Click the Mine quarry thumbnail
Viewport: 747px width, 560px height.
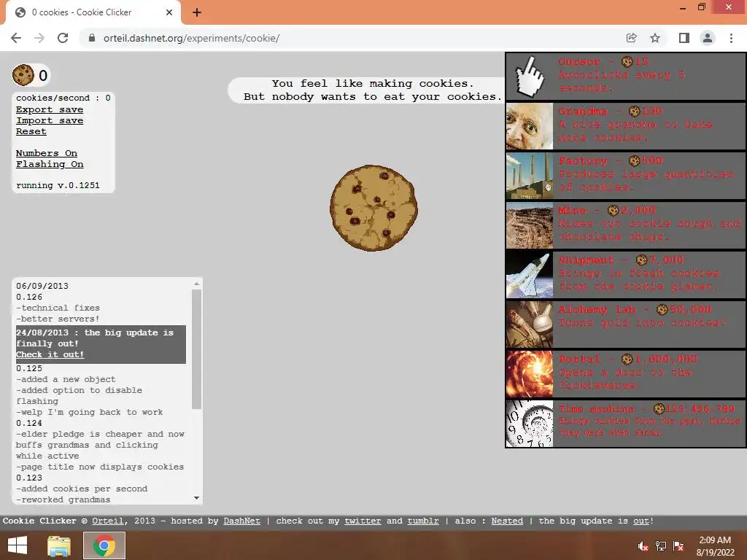530,225
